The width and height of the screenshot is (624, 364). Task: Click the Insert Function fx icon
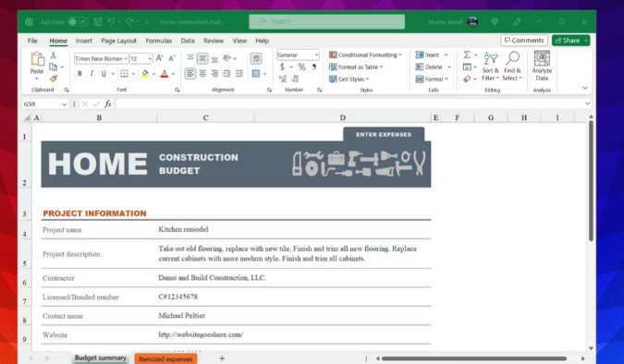pyautogui.click(x=108, y=103)
